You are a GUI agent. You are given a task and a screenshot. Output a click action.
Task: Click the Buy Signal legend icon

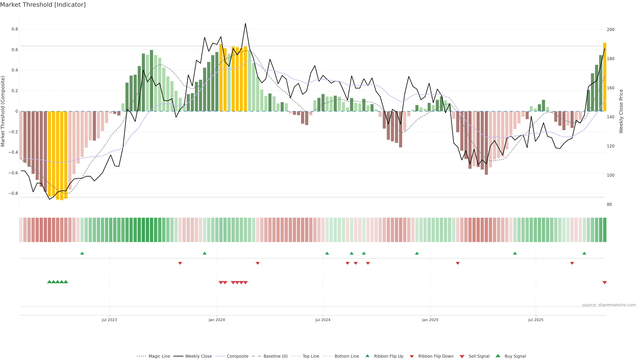(x=498, y=356)
